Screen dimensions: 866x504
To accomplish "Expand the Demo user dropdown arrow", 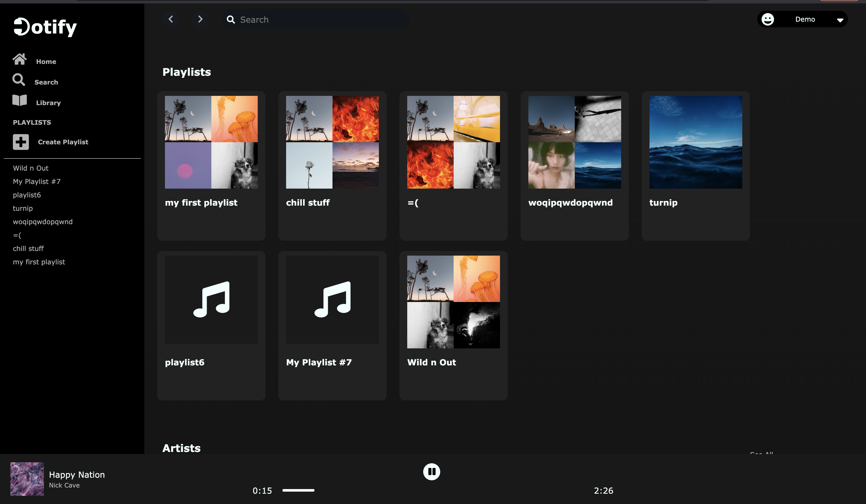I will (x=840, y=20).
